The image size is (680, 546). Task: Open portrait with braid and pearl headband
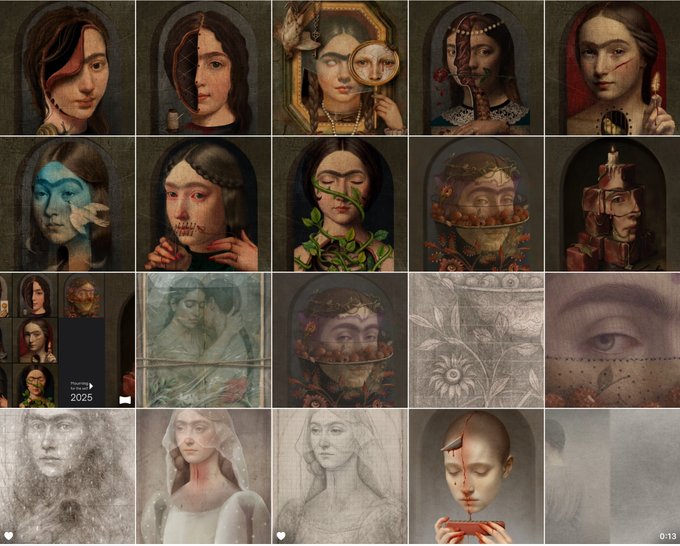click(x=476, y=67)
